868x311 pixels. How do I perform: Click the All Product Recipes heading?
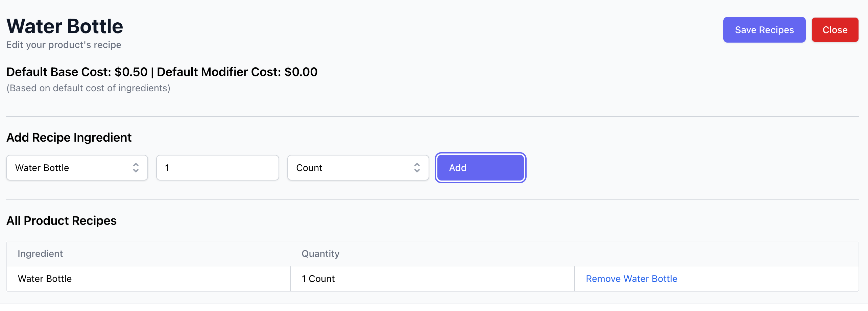(62, 221)
